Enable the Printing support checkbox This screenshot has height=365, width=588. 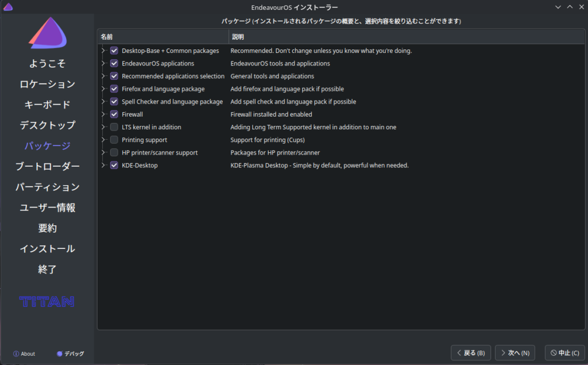point(114,140)
